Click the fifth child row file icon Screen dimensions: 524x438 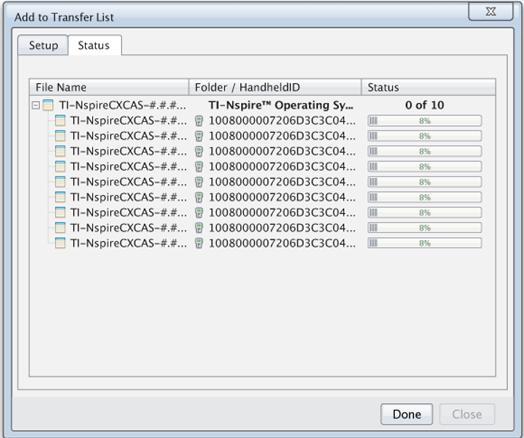tap(60, 182)
